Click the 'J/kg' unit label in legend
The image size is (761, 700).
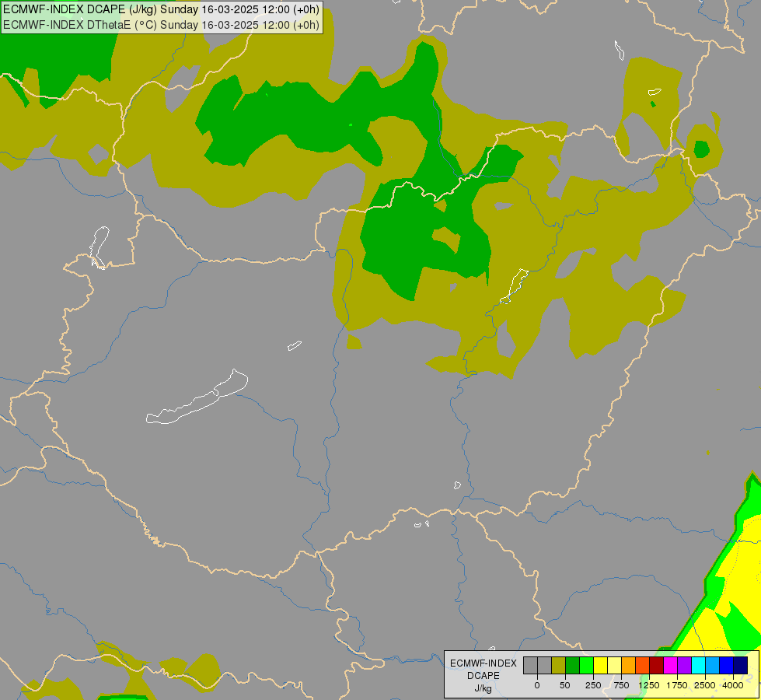click(483, 689)
